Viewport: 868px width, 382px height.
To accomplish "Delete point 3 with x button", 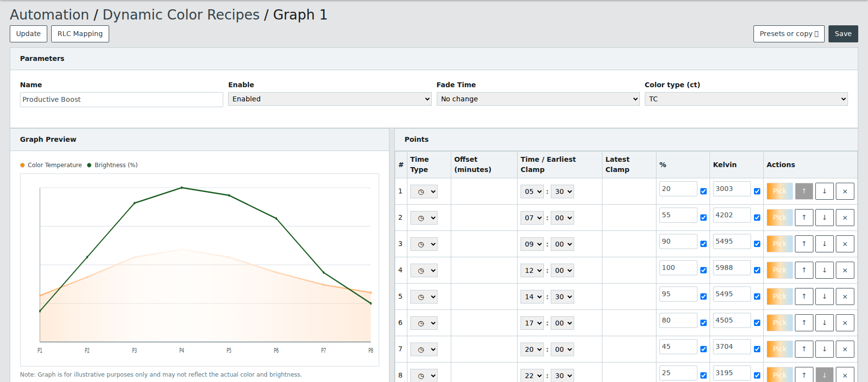I will [x=845, y=244].
